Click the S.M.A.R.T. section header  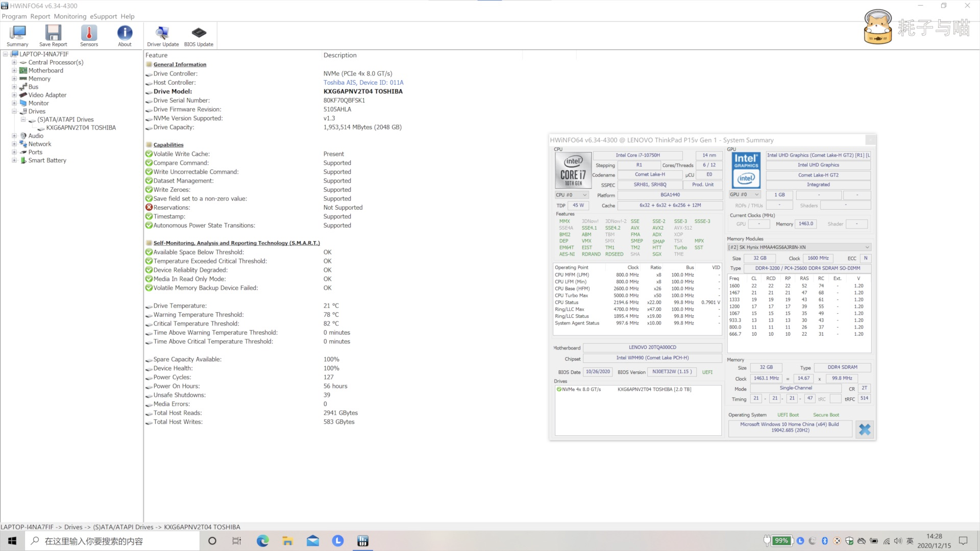(236, 243)
